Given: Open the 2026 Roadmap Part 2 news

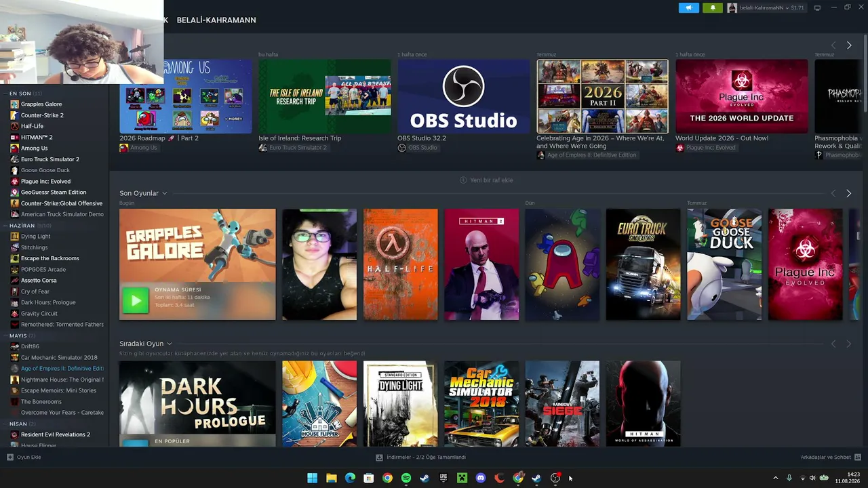Looking at the screenshot, I should click(186, 96).
